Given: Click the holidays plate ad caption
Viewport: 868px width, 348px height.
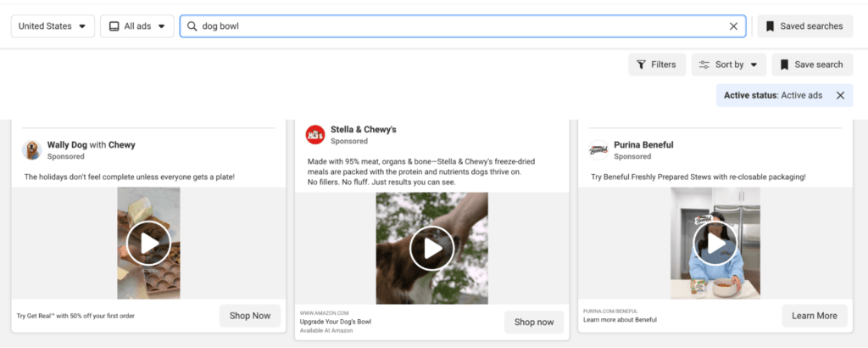Looking at the screenshot, I should tap(130, 177).
